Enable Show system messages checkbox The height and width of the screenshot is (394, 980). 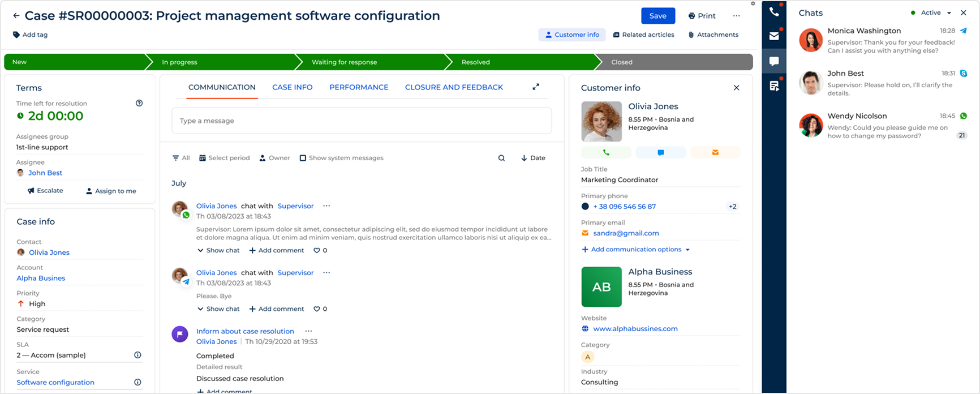[x=303, y=158]
